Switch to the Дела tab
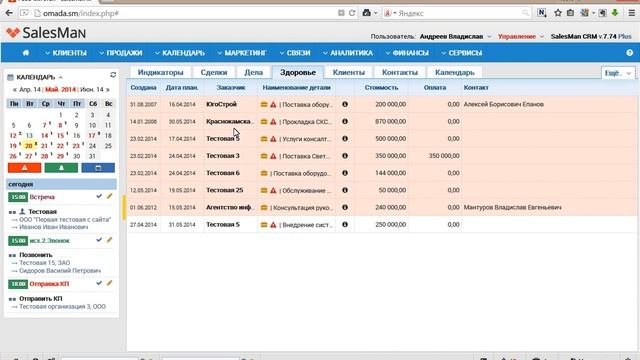The height and width of the screenshot is (360, 640). click(x=253, y=72)
